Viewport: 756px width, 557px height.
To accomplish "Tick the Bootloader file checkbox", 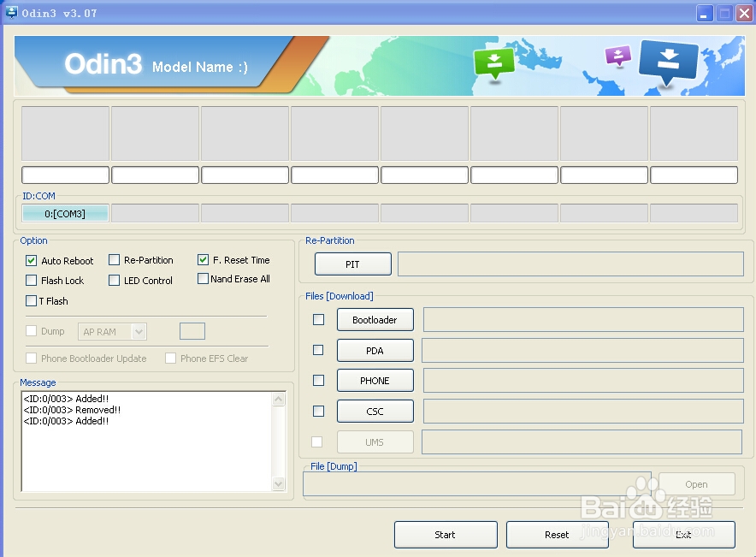I will [318, 320].
